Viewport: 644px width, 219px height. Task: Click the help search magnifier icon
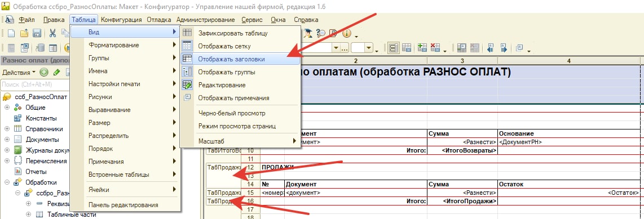tap(321, 33)
